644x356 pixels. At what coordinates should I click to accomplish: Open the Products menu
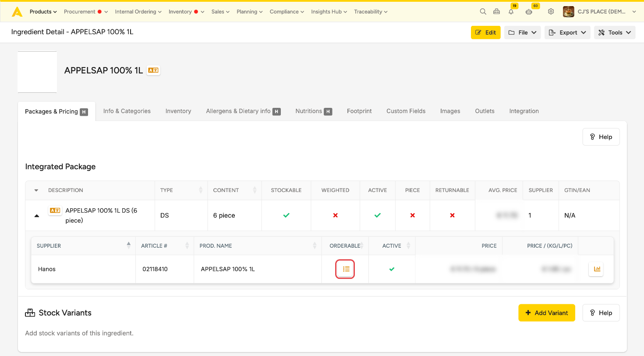click(43, 12)
